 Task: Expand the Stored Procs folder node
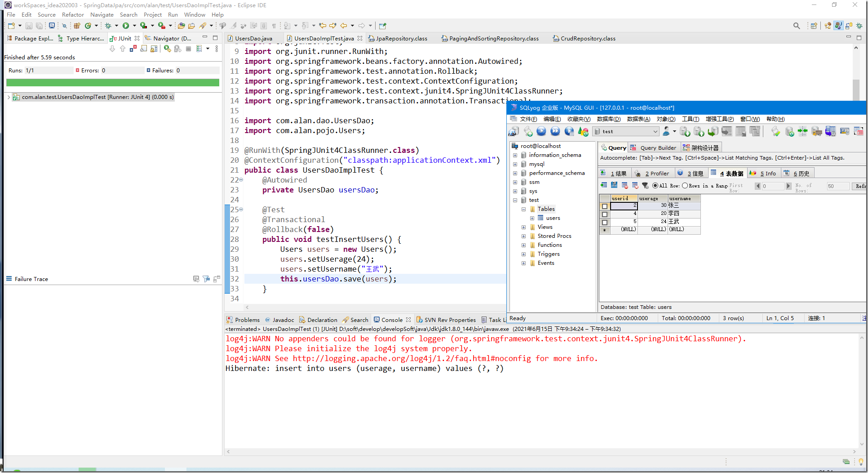[523, 236]
